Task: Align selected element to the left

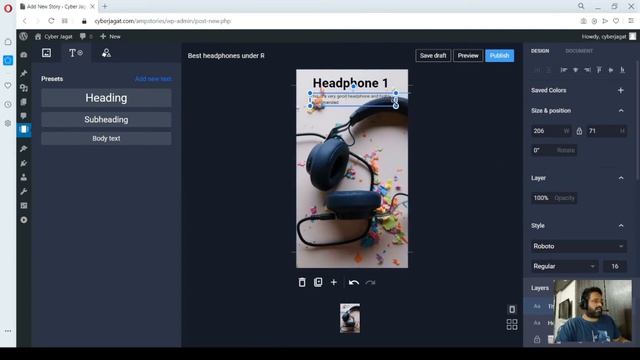Action: [x=564, y=70]
